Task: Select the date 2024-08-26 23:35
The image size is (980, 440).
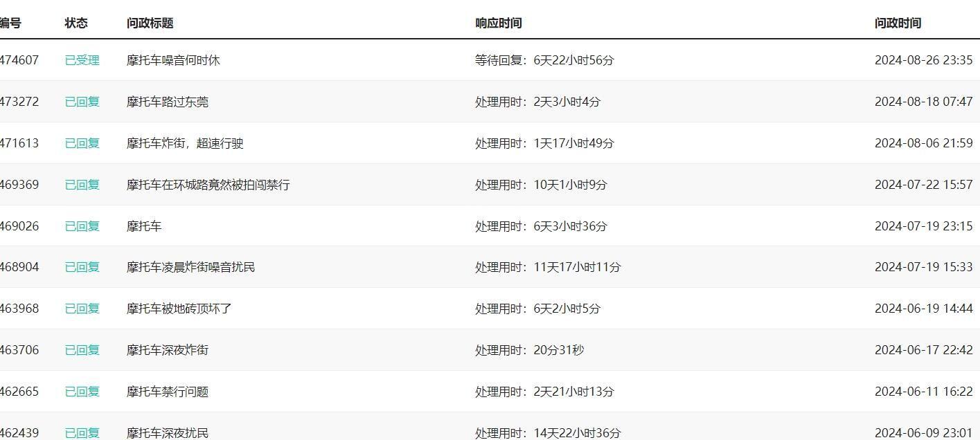Action: (924, 60)
